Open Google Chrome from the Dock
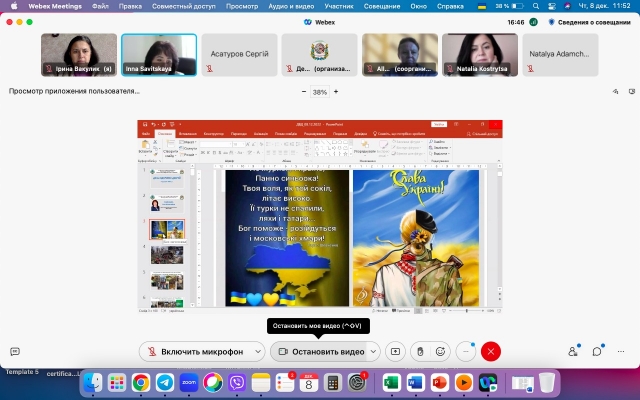Screen dimensions: 640x400 (x=141, y=383)
